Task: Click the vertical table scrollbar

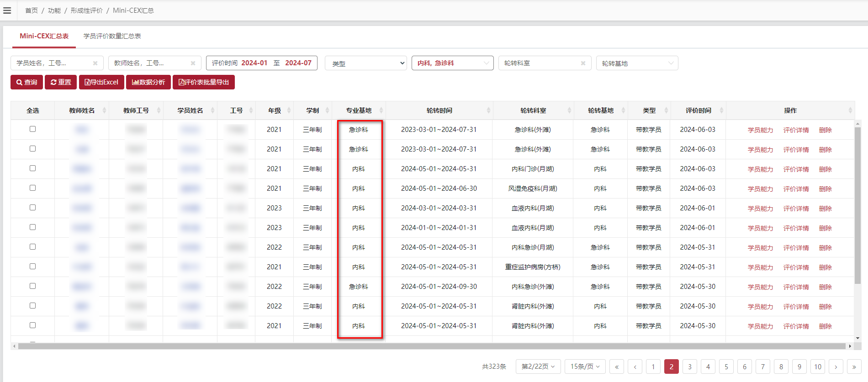Action: 857,205
